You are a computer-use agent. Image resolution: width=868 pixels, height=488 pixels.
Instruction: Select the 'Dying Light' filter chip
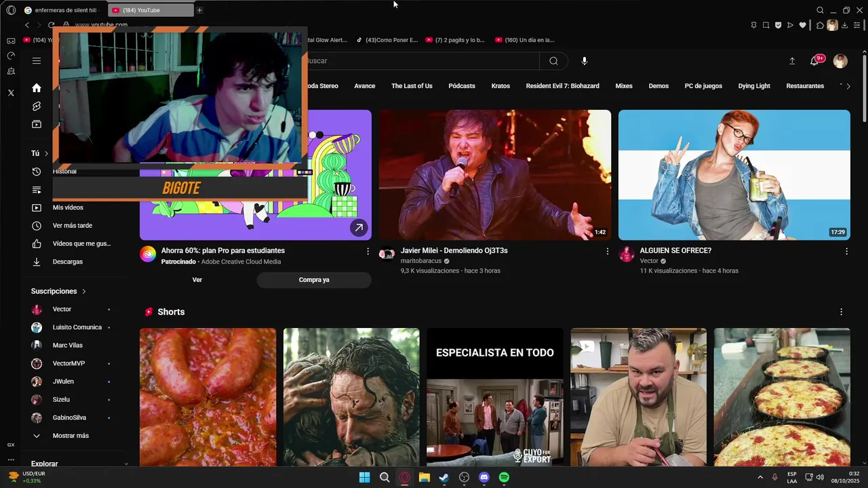(754, 86)
